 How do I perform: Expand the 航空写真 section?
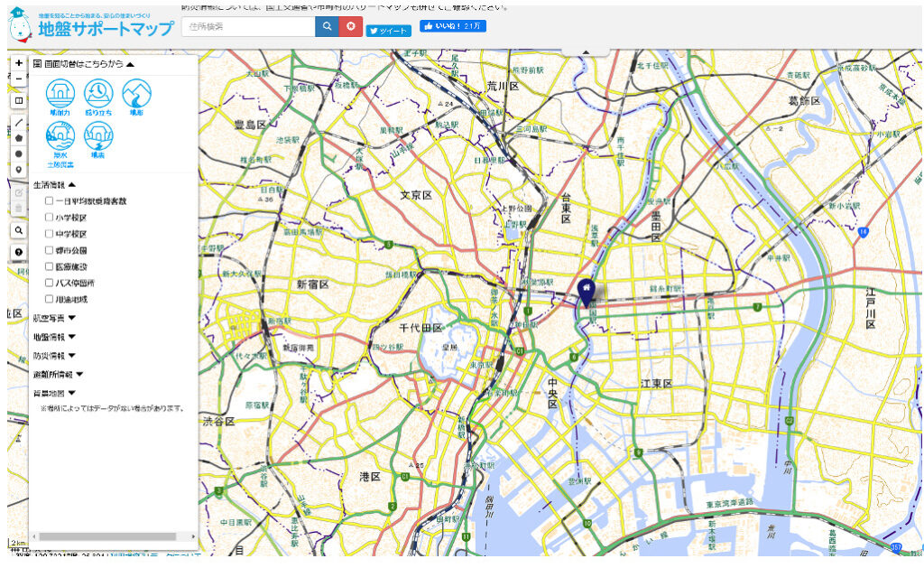click(x=54, y=319)
